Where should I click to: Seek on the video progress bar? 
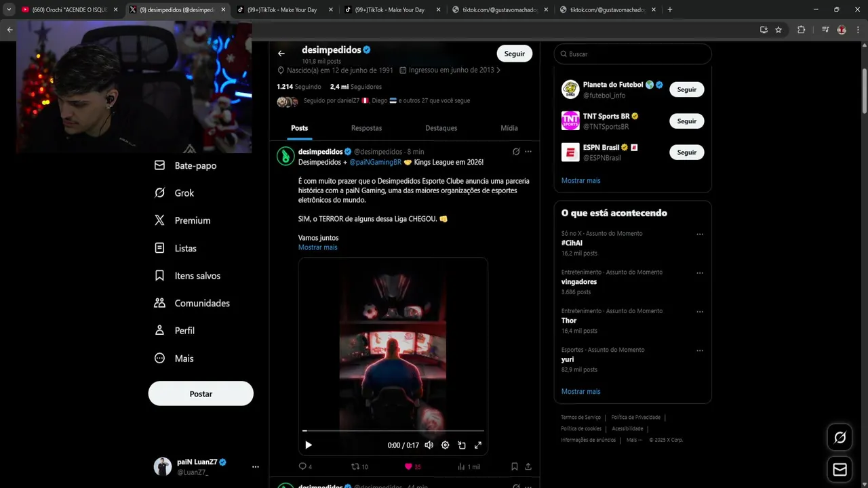(393, 430)
